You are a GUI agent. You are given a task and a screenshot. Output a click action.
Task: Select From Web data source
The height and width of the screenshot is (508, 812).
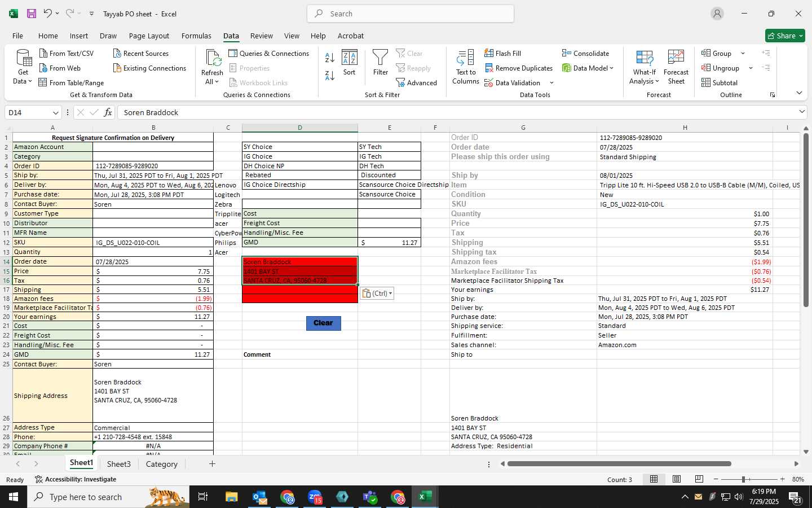click(60, 68)
